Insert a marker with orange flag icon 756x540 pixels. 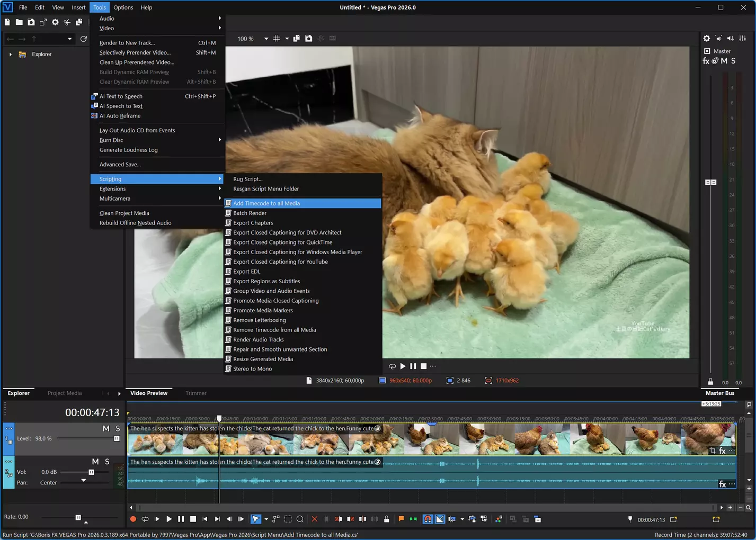coord(401,519)
